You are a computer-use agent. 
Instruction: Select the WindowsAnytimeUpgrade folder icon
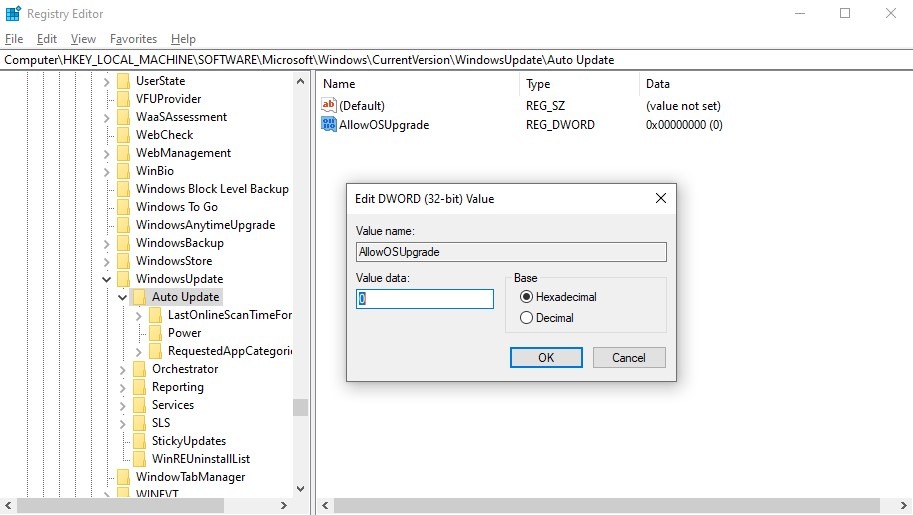point(123,225)
